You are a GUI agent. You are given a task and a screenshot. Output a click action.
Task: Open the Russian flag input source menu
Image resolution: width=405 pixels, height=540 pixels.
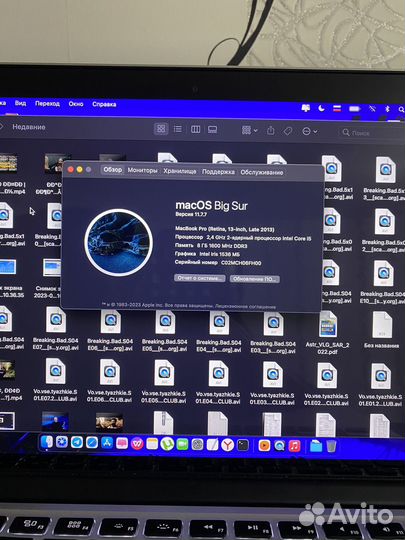[337, 108]
